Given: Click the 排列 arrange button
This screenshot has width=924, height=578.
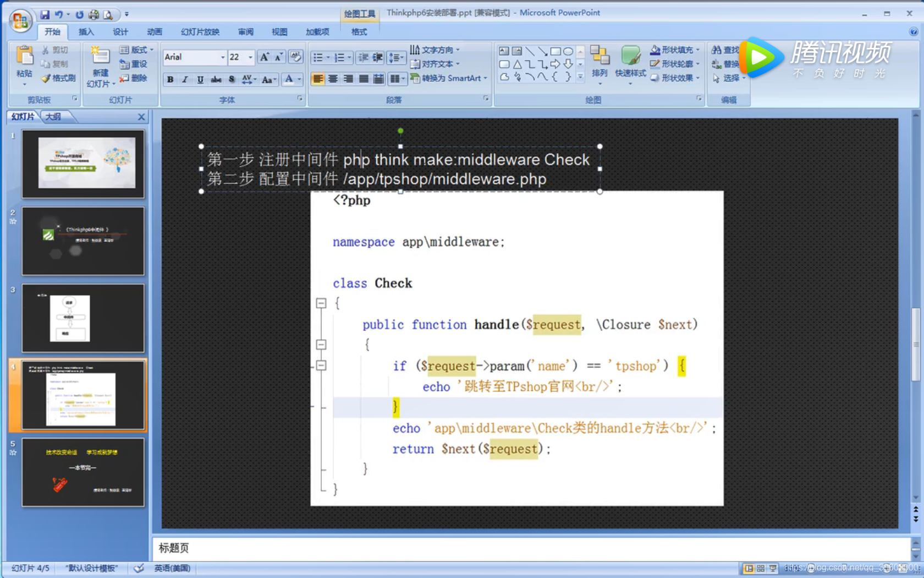Looking at the screenshot, I should pyautogui.click(x=599, y=65).
